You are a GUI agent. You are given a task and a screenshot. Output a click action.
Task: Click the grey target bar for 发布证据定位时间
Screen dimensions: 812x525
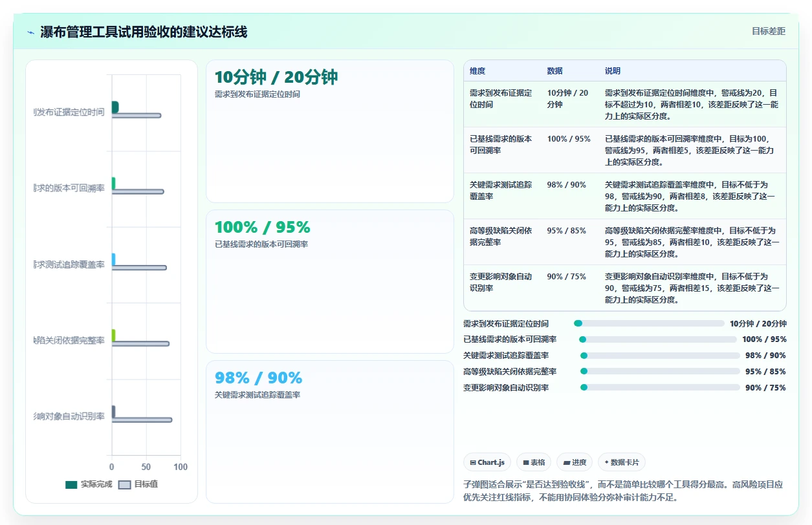pos(137,115)
